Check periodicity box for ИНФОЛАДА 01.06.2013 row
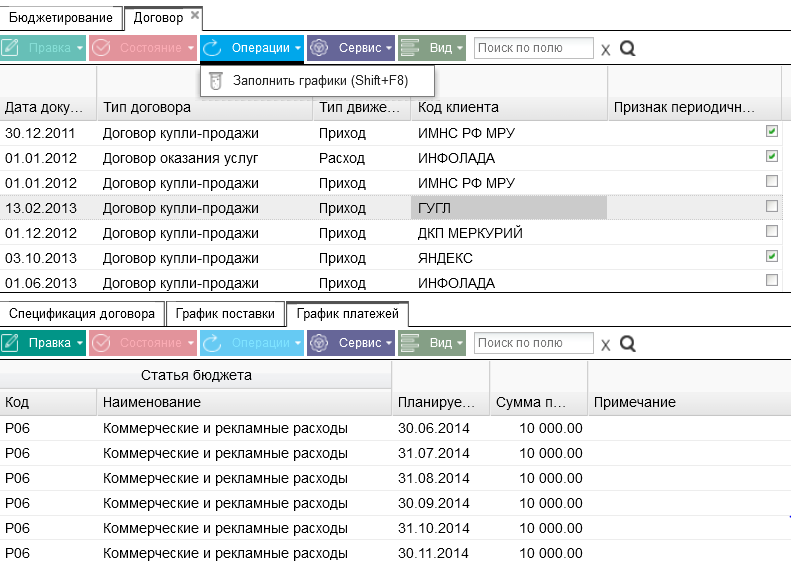Screen dimensions: 791x563 771,280
